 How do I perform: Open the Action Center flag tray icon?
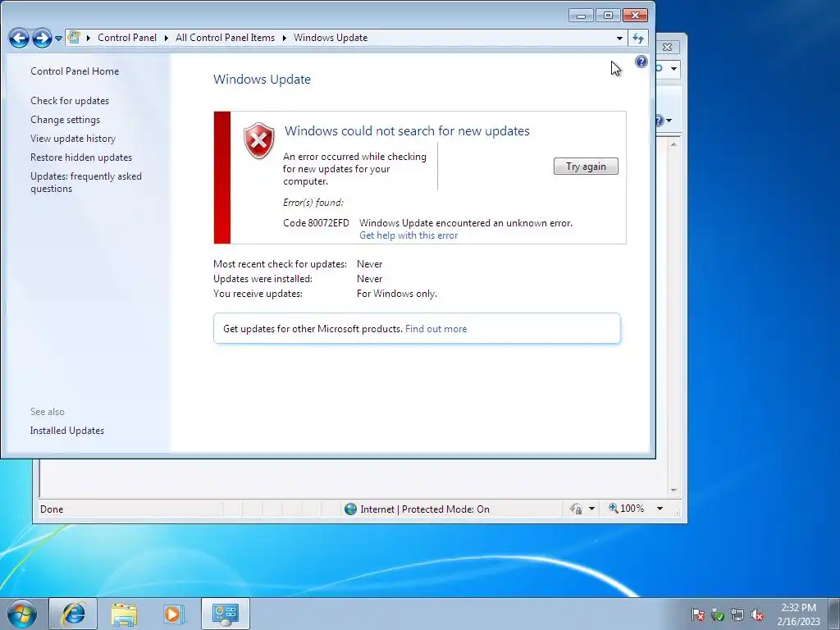[697, 615]
